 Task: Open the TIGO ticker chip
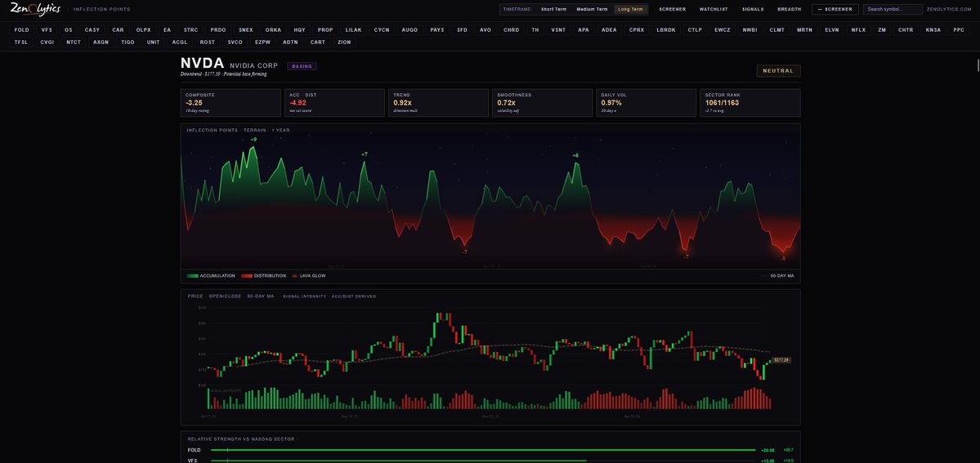coord(128,42)
